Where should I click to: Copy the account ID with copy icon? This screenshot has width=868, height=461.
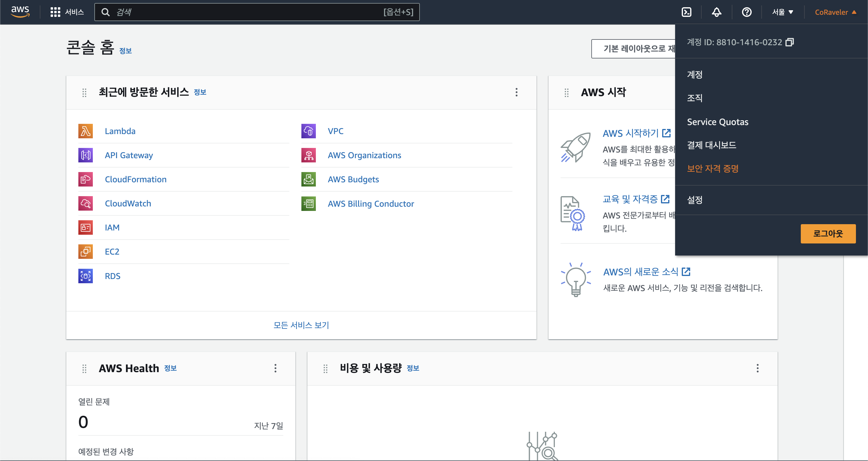(x=790, y=42)
